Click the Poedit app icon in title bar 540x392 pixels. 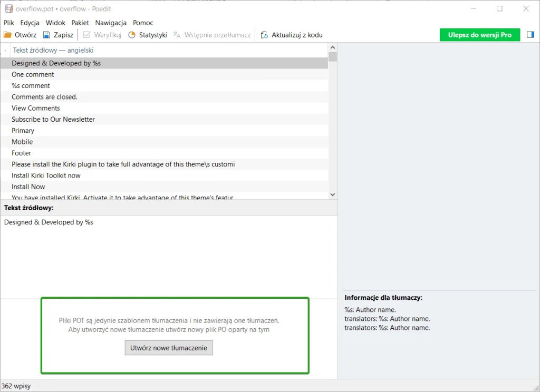pyautogui.click(x=9, y=8)
